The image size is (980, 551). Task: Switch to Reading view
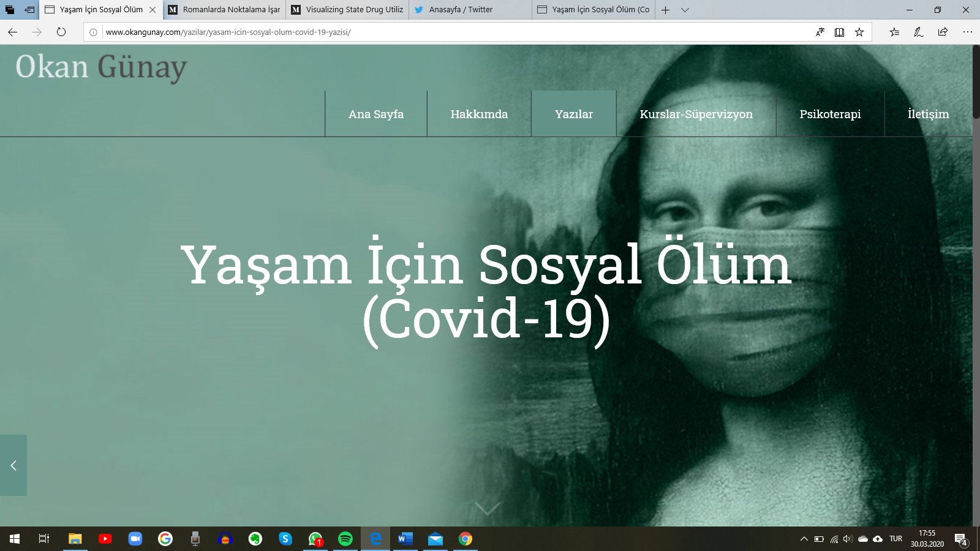tap(840, 32)
